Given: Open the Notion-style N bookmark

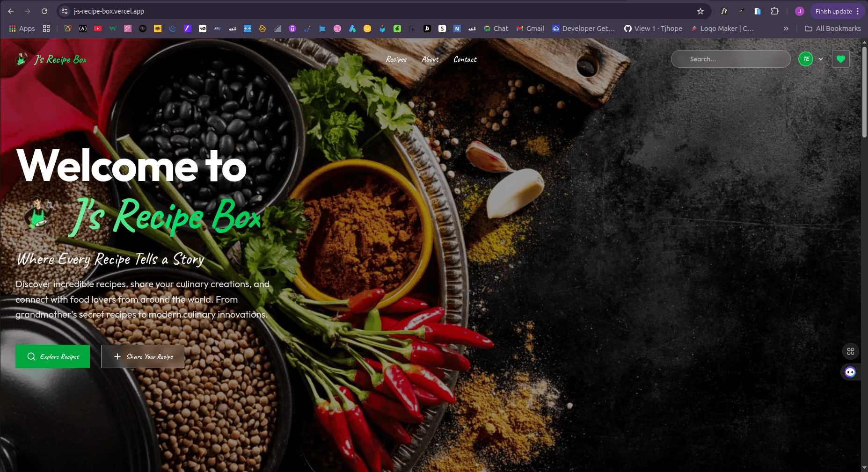Looking at the screenshot, I should click(x=457, y=29).
